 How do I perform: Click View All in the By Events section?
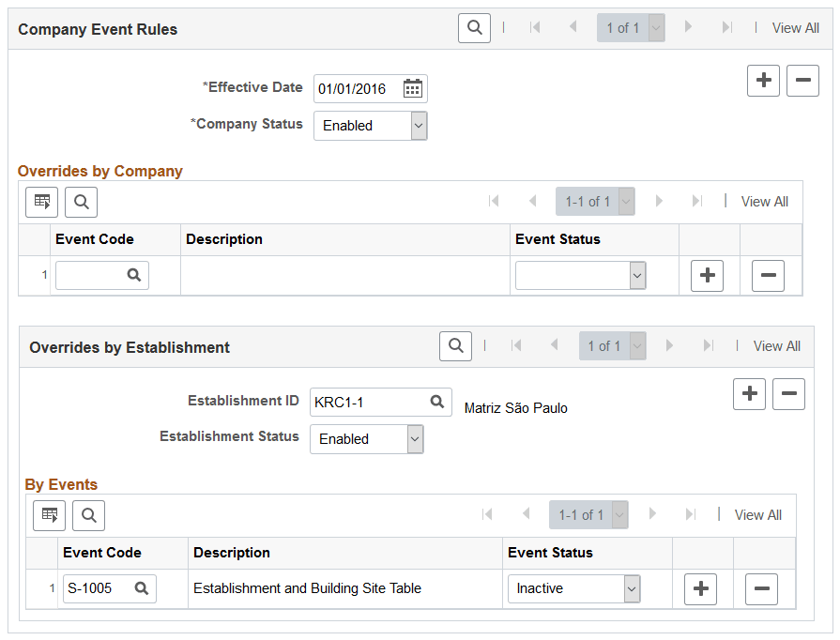[x=757, y=515]
